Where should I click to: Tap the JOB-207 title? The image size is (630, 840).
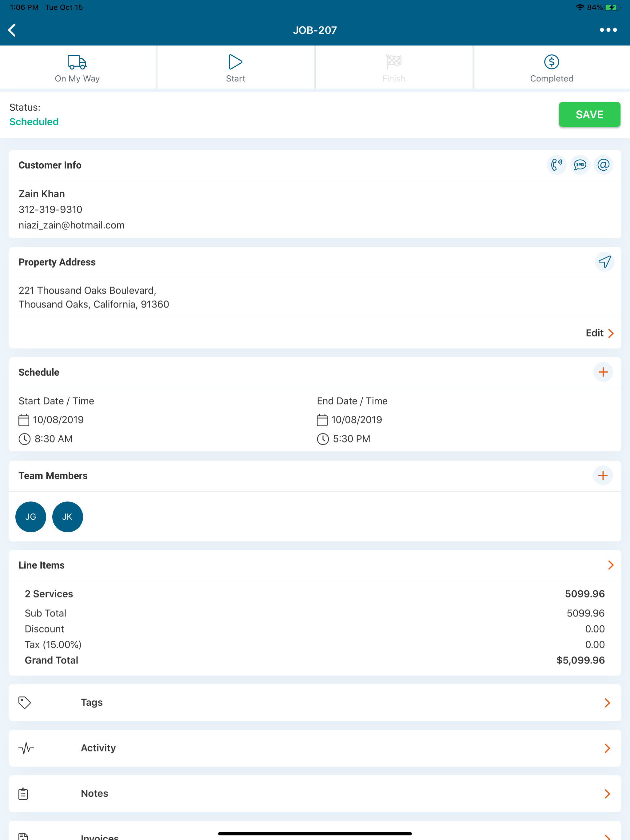(x=315, y=30)
